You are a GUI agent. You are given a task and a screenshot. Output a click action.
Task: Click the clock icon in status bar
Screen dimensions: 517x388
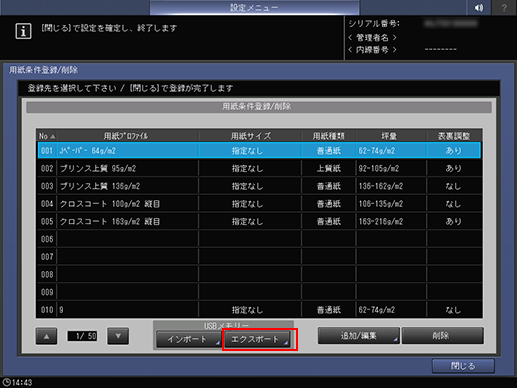6,382
